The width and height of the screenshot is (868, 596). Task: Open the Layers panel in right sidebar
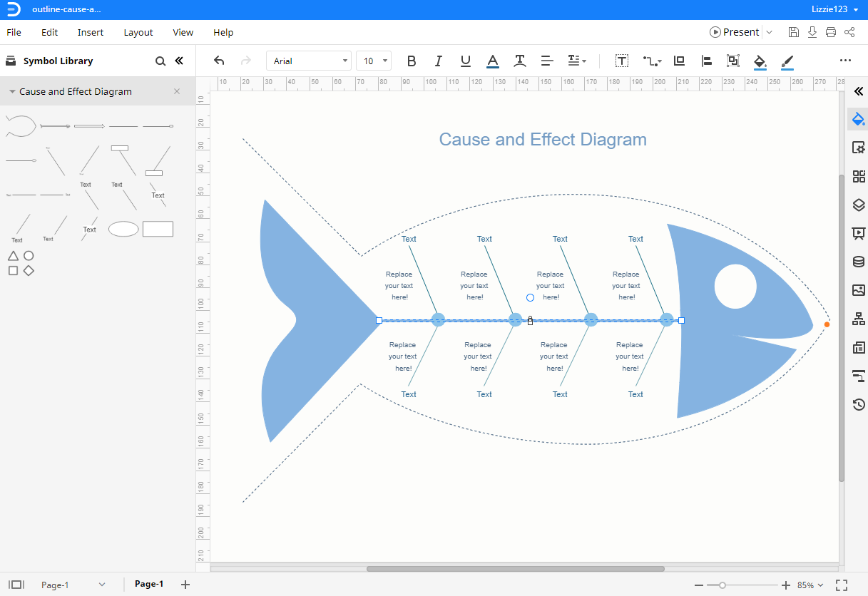click(858, 205)
